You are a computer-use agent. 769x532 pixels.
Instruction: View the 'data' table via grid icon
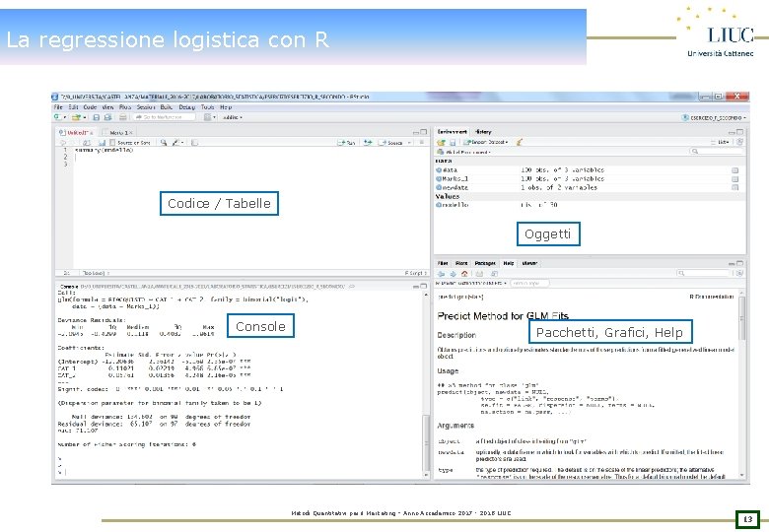pyautogui.click(x=735, y=170)
